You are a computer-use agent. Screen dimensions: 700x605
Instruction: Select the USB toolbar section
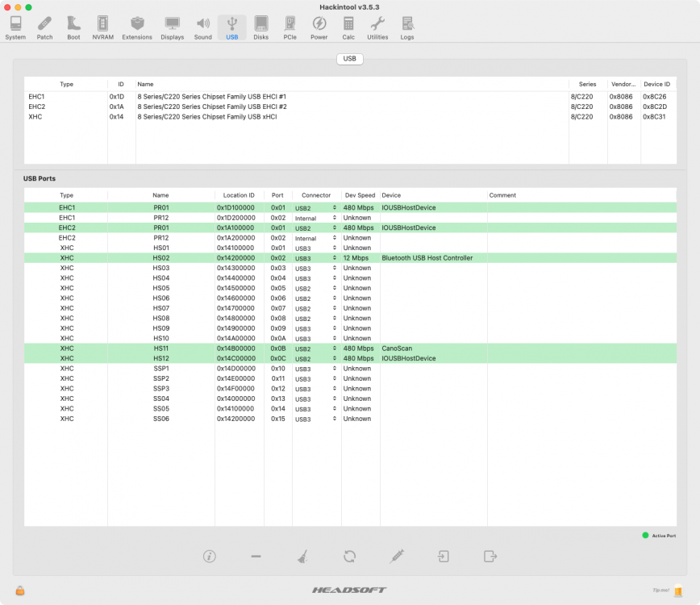[x=232, y=28]
